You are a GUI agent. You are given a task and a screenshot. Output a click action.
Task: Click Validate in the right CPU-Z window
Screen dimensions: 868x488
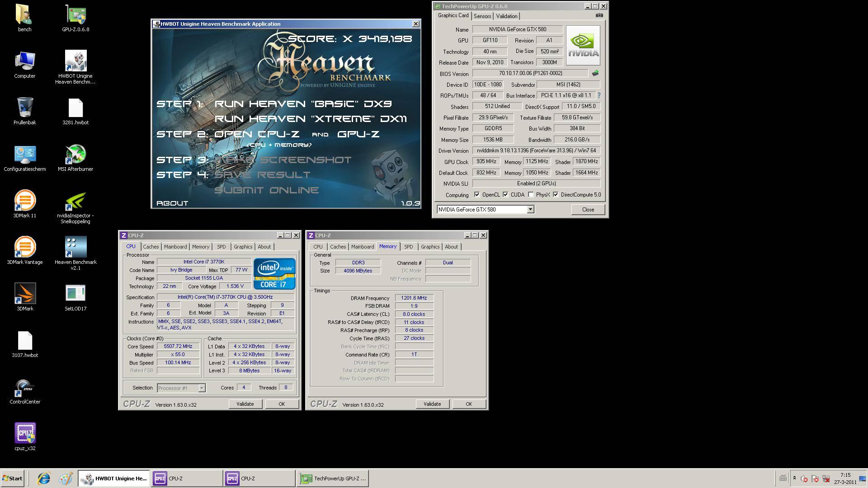coord(432,404)
